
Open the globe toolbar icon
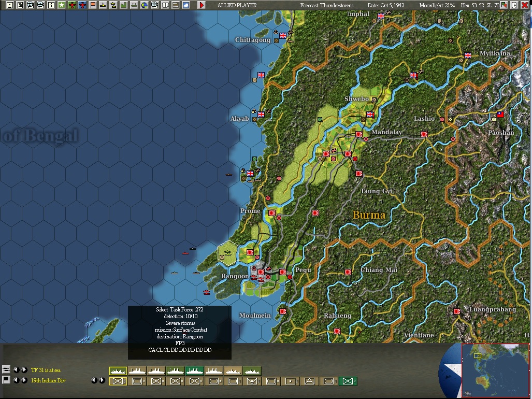coord(144,5)
